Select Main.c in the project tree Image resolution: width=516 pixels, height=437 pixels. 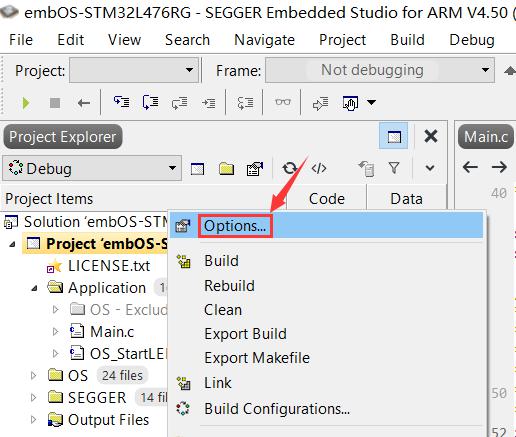(112, 332)
